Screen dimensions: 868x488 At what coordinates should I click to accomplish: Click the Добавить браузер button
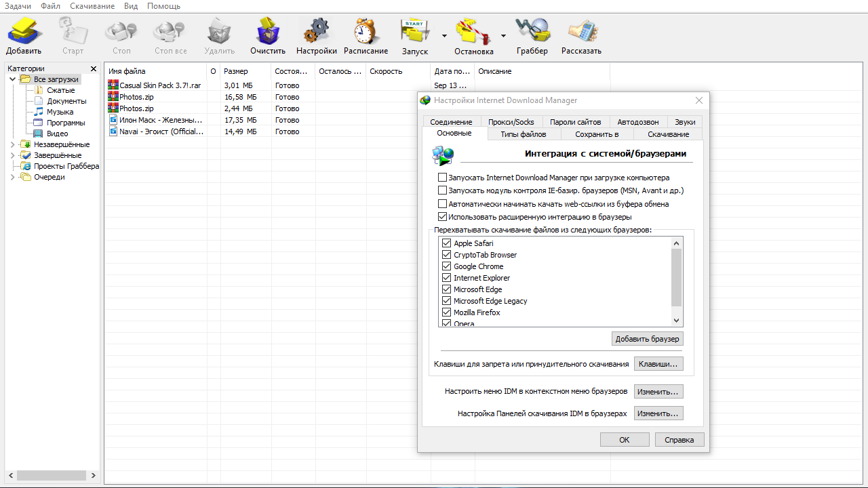pyautogui.click(x=647, y=339)
